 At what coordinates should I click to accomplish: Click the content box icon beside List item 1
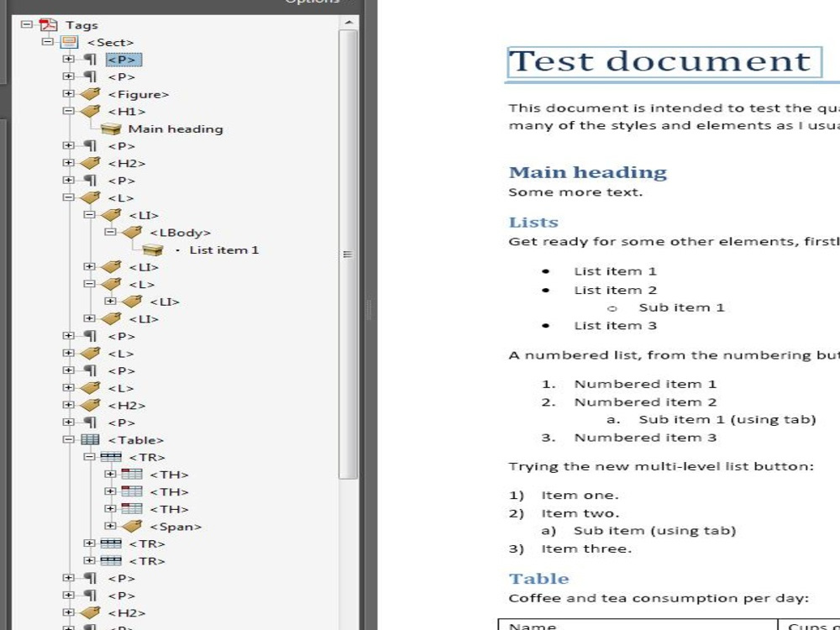[x=153, y=250]
